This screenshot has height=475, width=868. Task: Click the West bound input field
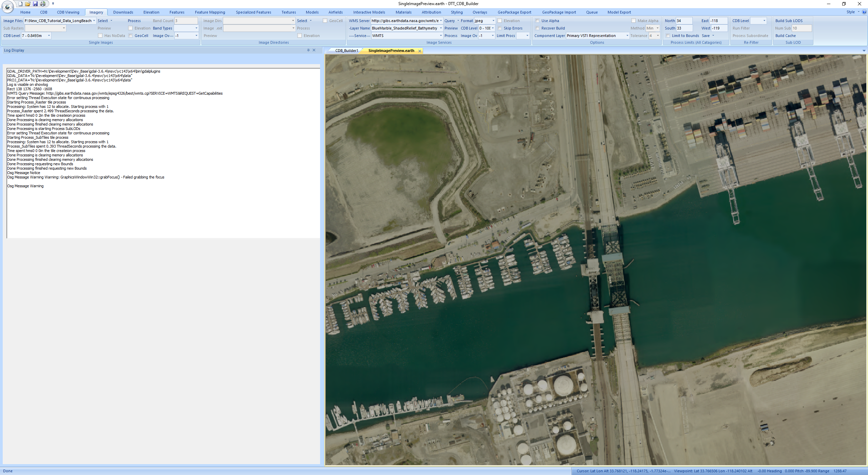(x=719, y=28)
